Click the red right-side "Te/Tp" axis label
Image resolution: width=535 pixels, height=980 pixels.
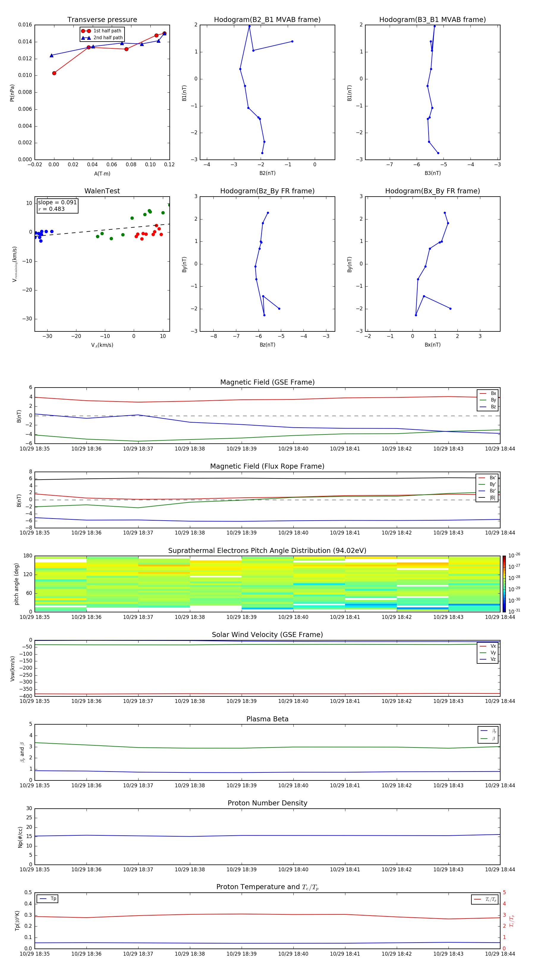tap(512, 921)
